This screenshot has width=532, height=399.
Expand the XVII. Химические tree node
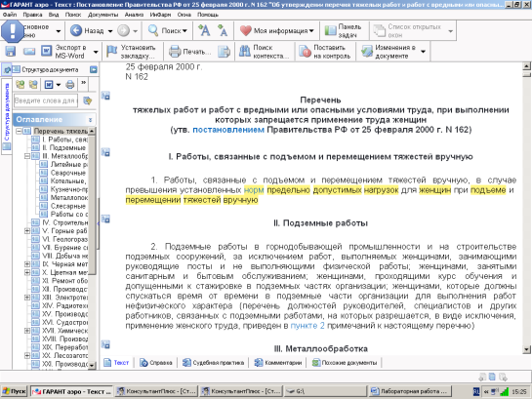tap(27, 331)
